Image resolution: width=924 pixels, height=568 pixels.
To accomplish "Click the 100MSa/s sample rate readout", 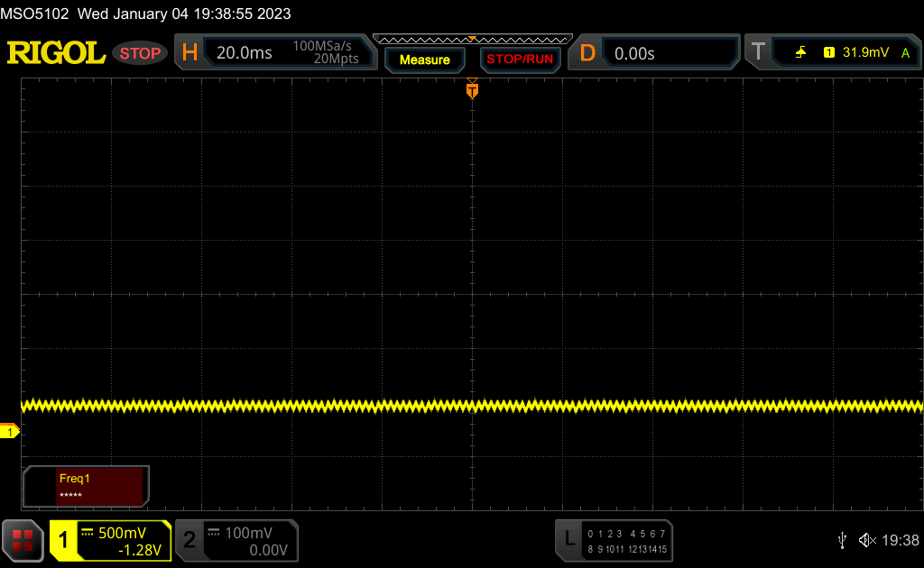I will [x=322, y=46].
